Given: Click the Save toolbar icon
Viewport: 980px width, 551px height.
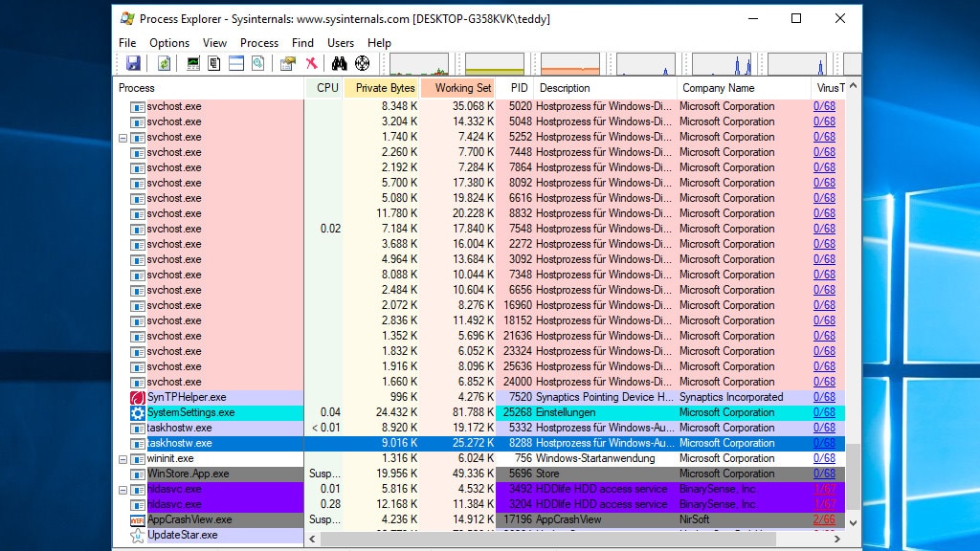Looking at the screenshot, I should pyautogui.click(x=133, y=63).
